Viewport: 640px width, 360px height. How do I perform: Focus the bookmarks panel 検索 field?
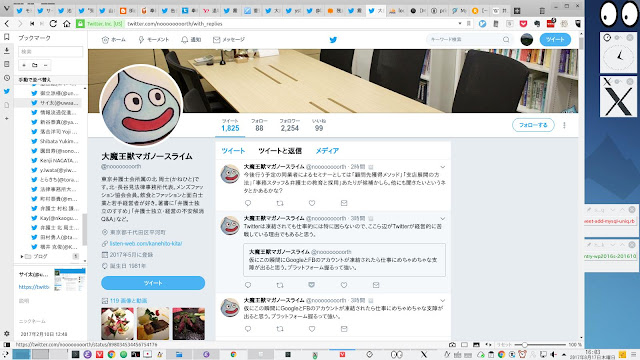51,51
